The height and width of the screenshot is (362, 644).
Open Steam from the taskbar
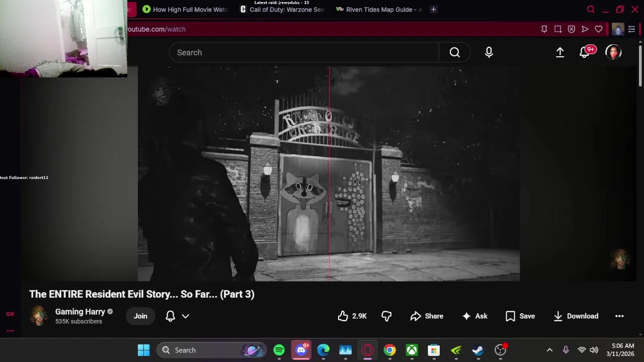(478, 350)
